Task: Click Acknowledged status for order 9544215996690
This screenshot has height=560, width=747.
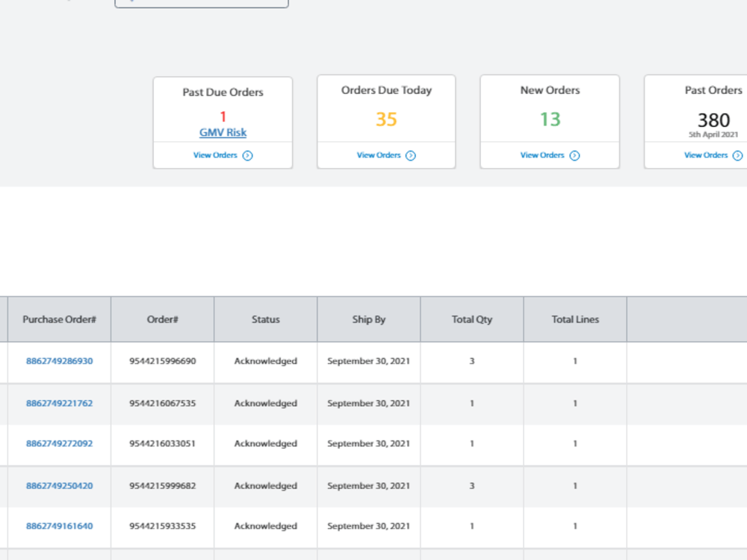Action: (x=266, y=361)
